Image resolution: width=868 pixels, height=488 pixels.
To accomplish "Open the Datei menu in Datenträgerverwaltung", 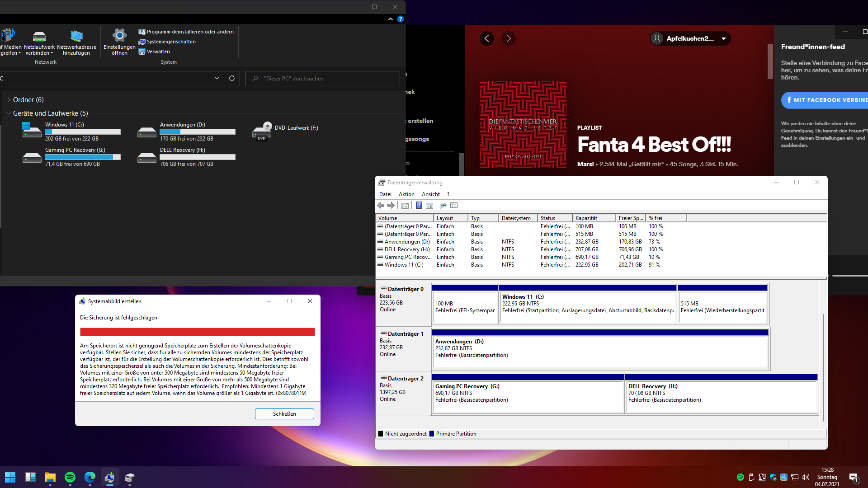I will click(385, 194).
